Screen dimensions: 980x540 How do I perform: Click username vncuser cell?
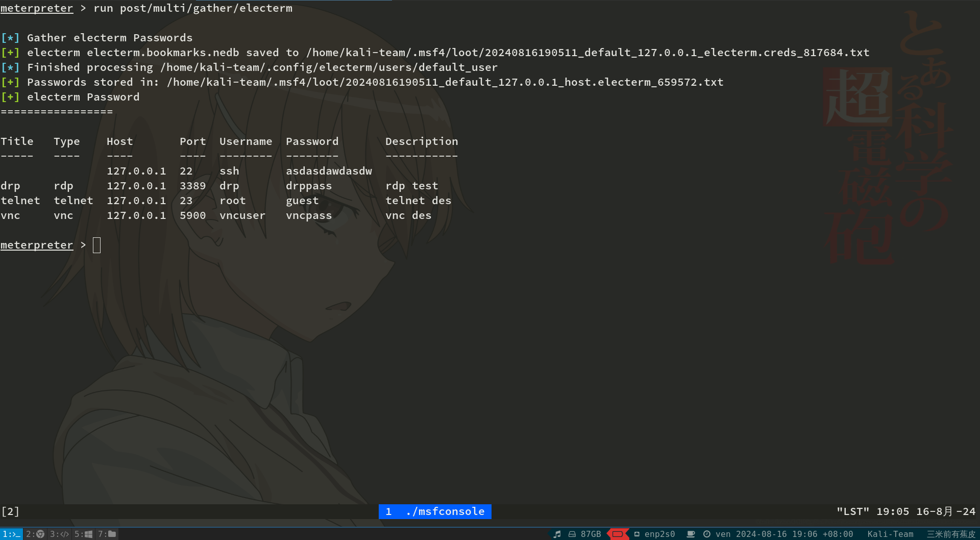pyautogui.click(x=242, y=215)
